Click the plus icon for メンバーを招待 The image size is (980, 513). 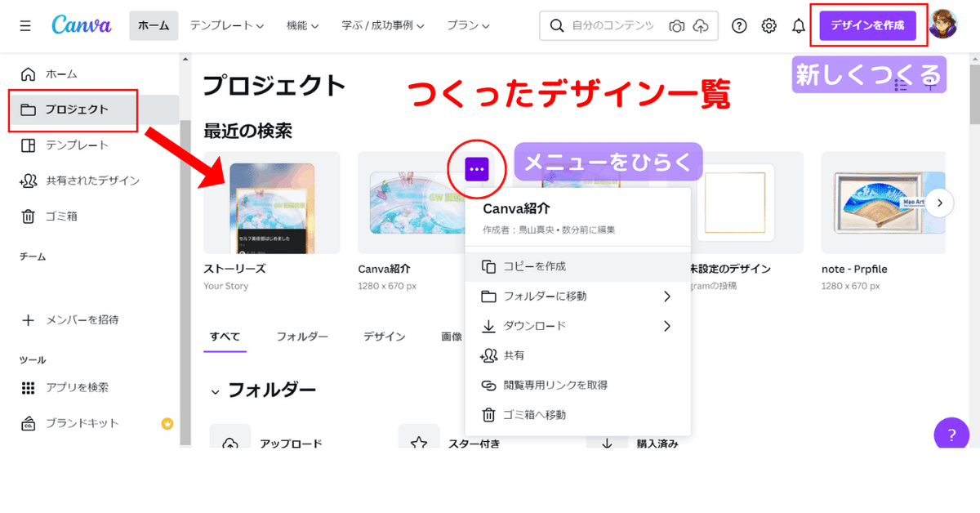pos(29,319)
